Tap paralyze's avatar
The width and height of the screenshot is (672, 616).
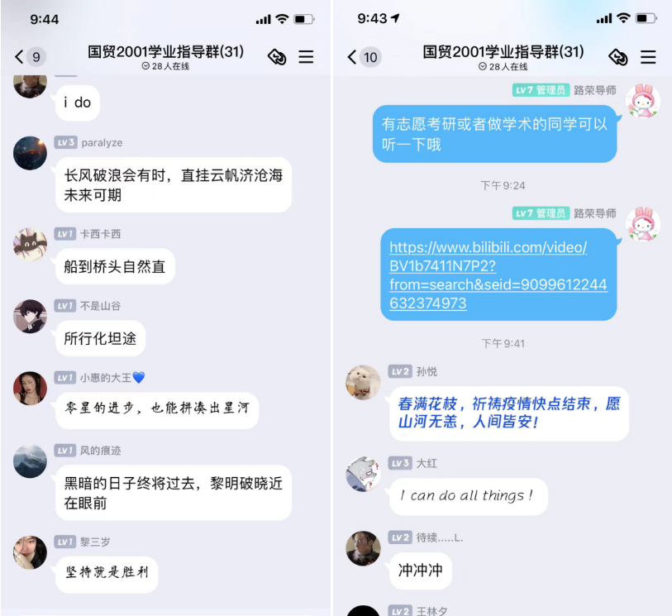[x=30, y=153]
